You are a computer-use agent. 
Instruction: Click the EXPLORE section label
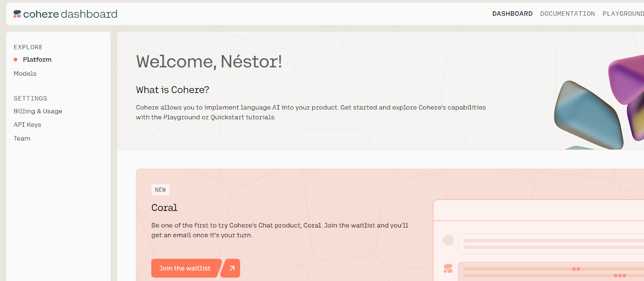(28, 47)
